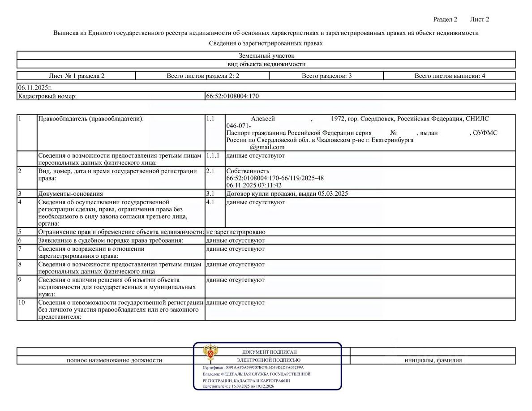The width and height of the screenshot is (532, 411).
Task: Click the 'СНИЛС' text in owner details
Action: (x=477, y=119)
